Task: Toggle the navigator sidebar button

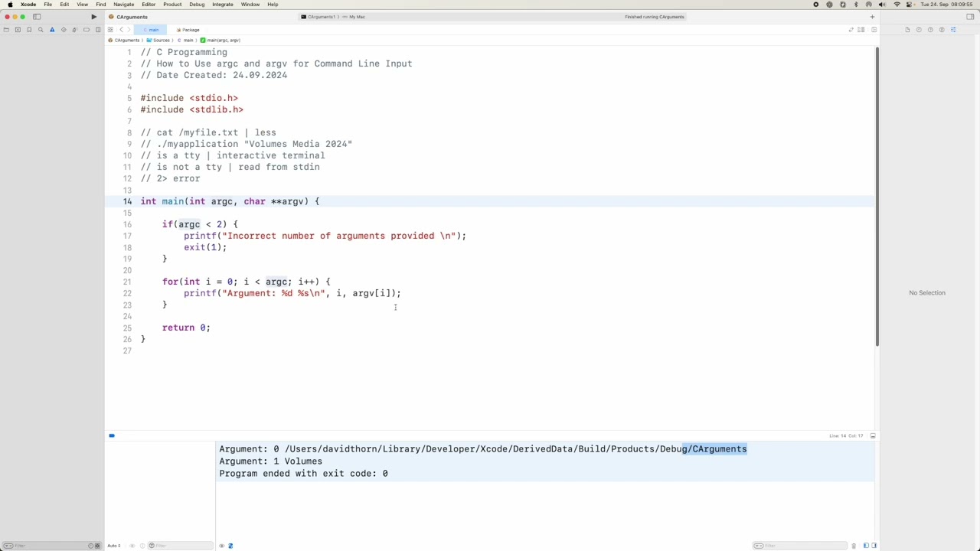Action: click(36, 17)
